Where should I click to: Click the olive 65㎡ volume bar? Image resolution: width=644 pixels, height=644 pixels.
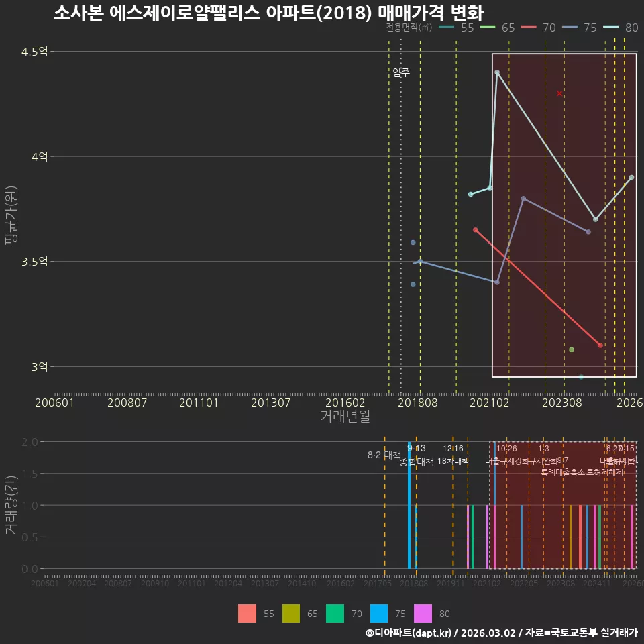(570, 537)
